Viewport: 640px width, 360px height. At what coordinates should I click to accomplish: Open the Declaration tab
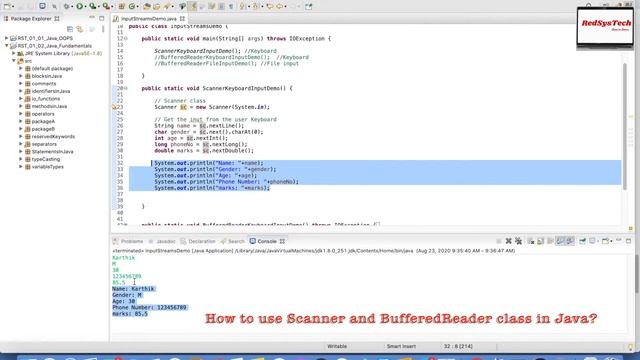pos(198,241)
